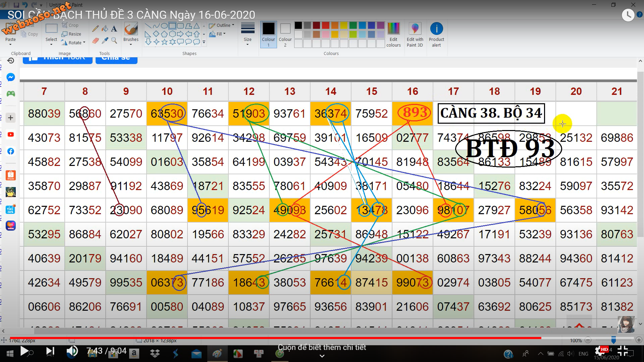Select the Eraser tool
644x362 pixels.
pyautogui.click(x=95, y=41)
